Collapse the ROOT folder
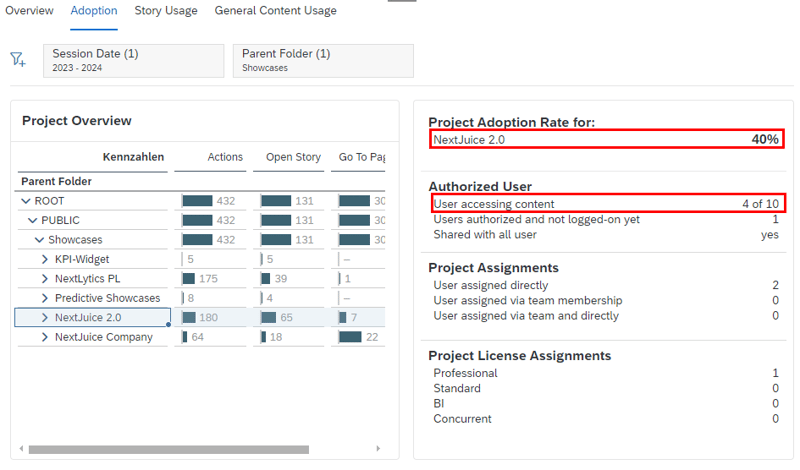The image size is (800, 470). point(26,201)
